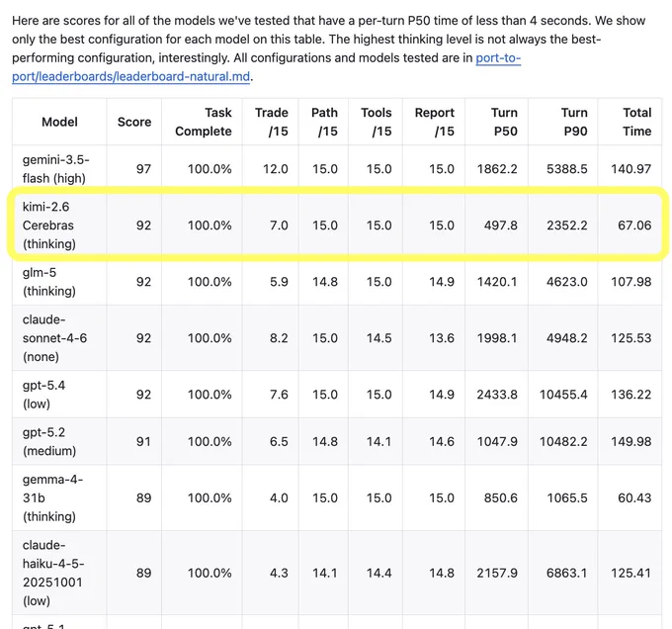Click the Tools /15 column header
The width and height of the screenshot is (672, 629).
[376, 122]
